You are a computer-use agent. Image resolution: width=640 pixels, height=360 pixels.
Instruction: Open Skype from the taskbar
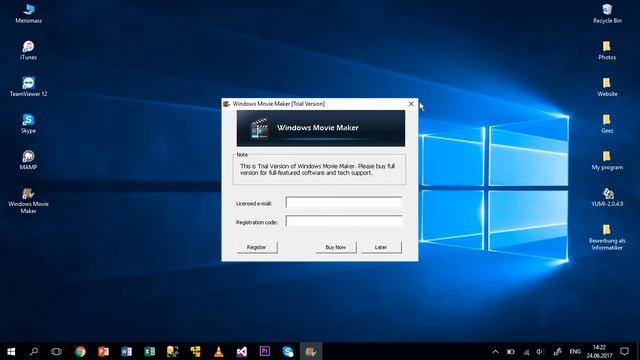pyautogui.click(x=288, y=351)
